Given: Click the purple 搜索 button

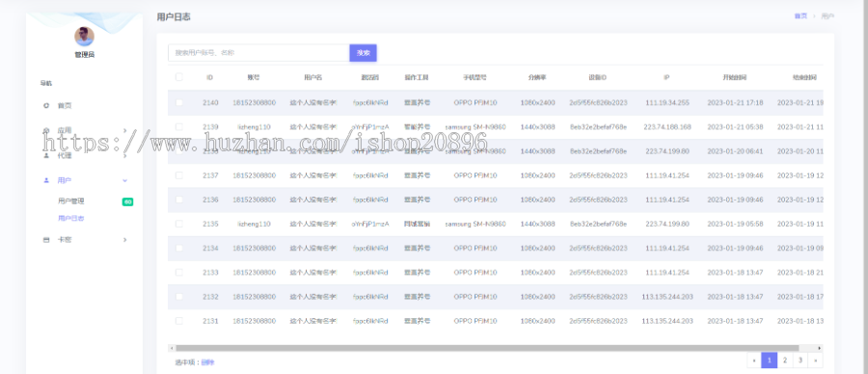Looking at the screenshot, I should click(x=364, y=53).
